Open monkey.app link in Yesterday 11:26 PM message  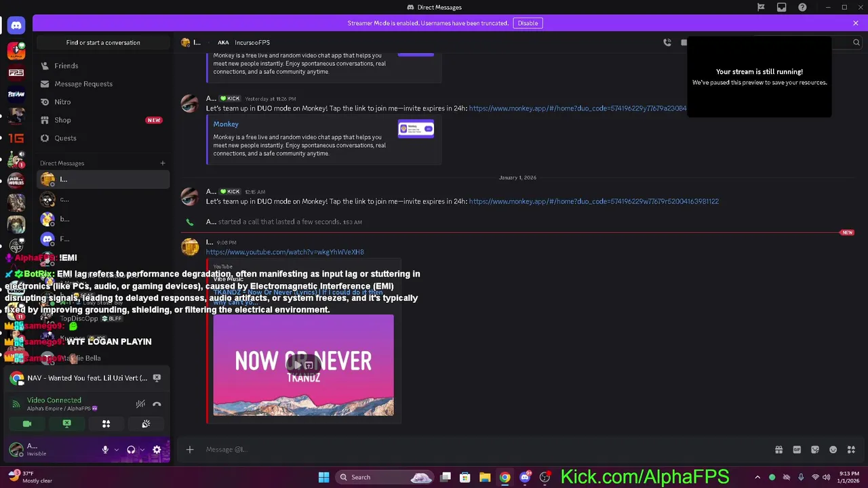578,108
